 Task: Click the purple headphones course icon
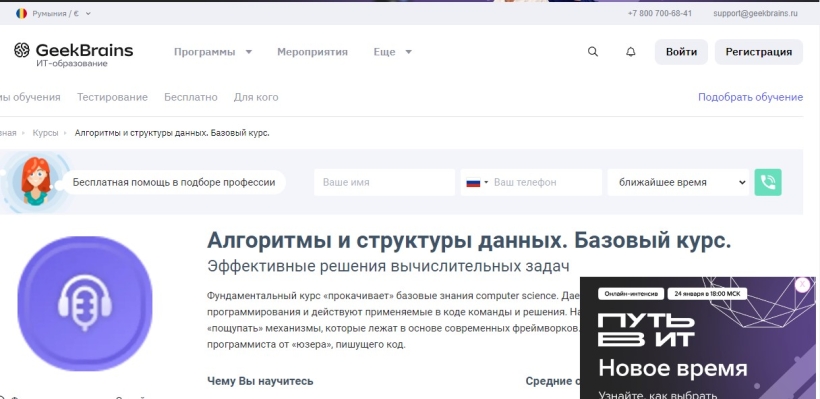85,304
